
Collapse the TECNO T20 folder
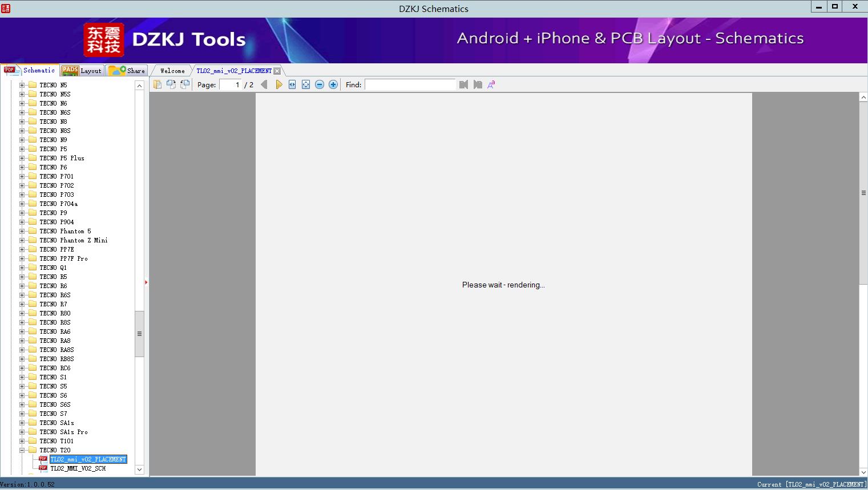[22, 450]
